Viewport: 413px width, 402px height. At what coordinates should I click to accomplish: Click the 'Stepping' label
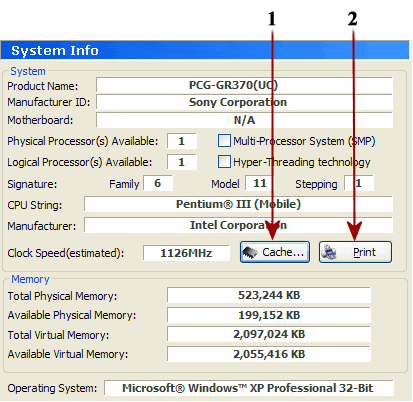[316, 184]
